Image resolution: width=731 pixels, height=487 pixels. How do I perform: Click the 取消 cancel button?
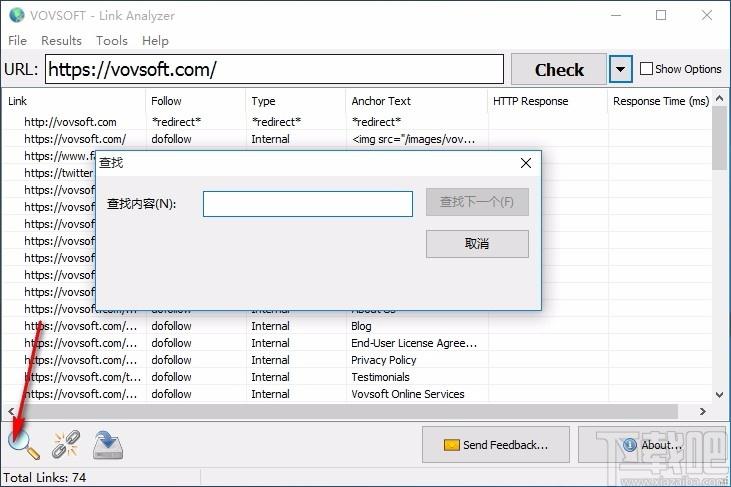tap(477, 244)
